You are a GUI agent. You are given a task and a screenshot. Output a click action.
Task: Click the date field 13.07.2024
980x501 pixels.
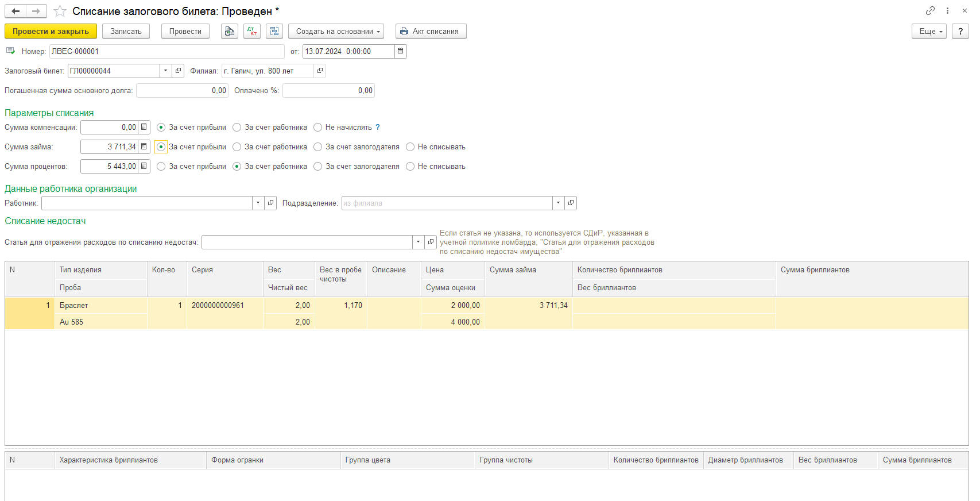click(x=348, y=51)
